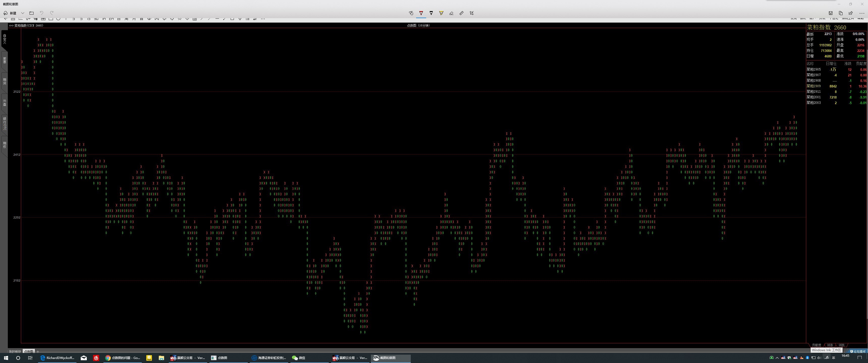This screenshot has width=868, height=363.
Task: Open file using the folder icon
Action: click(x=32, y=13)
